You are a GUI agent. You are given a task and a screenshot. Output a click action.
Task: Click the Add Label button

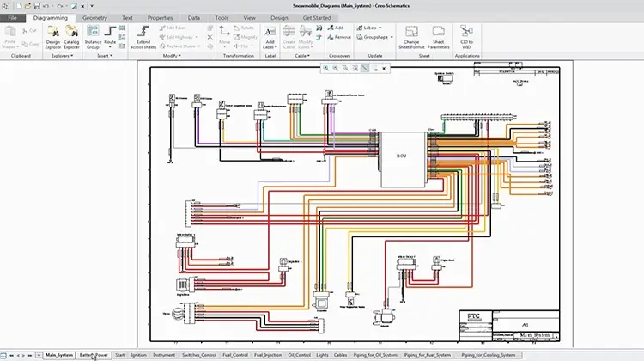click(x=270, y=38)
